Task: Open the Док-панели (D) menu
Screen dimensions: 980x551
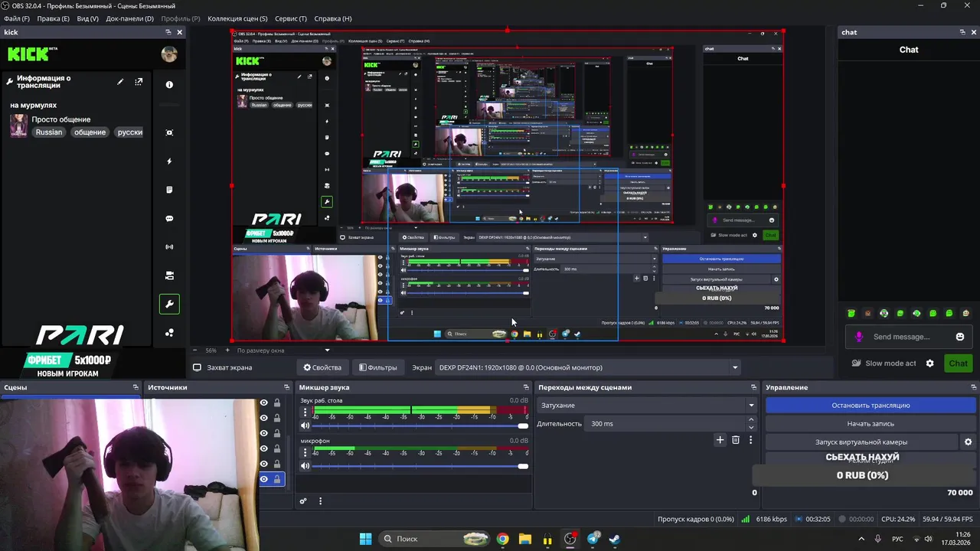Action: [129, 18]
